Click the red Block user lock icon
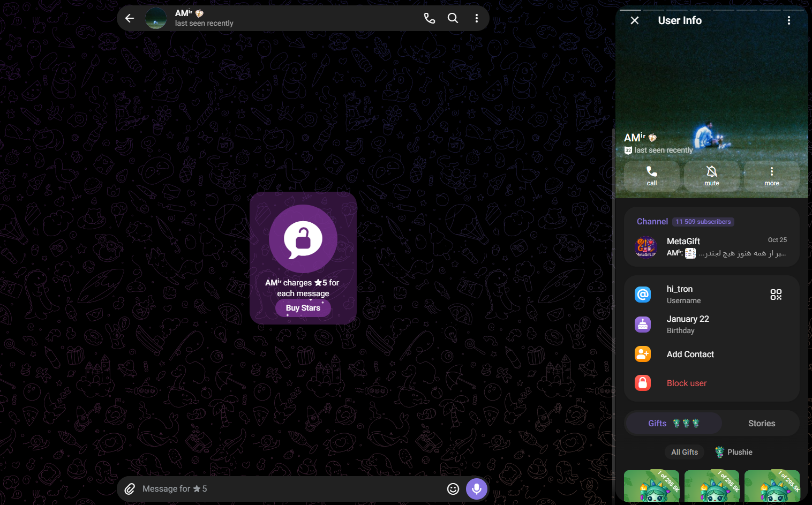The height and width of the screenshot is (505, 812). click(x=643, y=383)
